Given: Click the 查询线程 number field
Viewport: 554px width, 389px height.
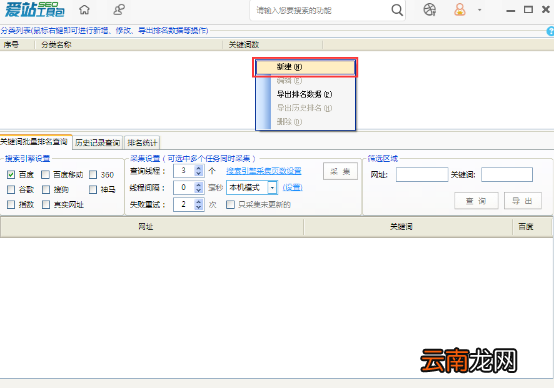Looking at the screenshot, I should click(x=184, y=171).
